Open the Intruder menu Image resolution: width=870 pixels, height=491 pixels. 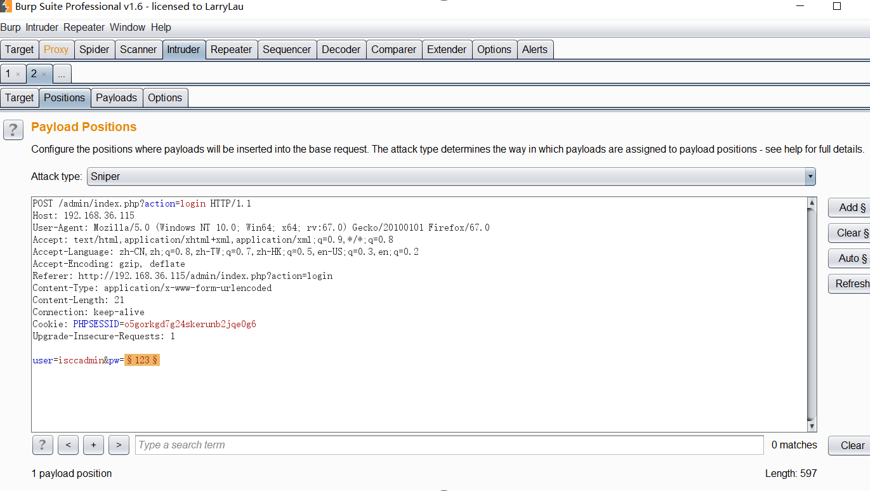pos(42,27)
